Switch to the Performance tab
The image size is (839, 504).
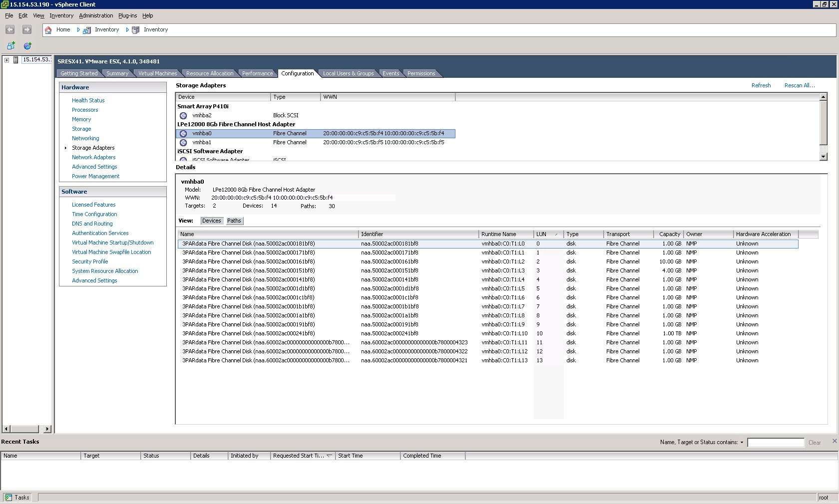tap(257, 73)
